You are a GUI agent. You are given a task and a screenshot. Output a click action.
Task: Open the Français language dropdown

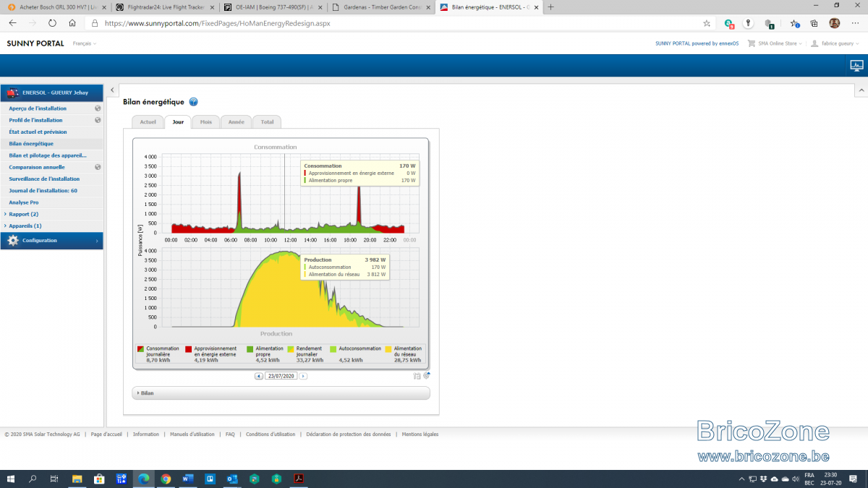[x=85, y=43]
